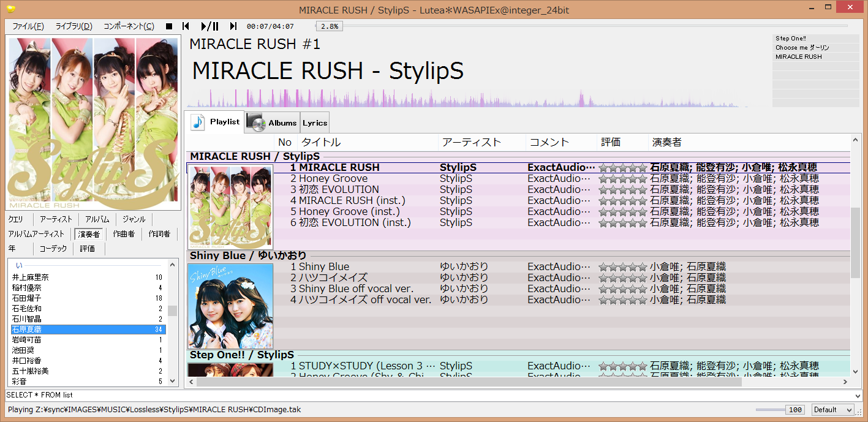Select track 3 Shiny Blue off vocal ver.
Image resolution: width=868 pixels, height=422 pixels.
click(562, 288)
